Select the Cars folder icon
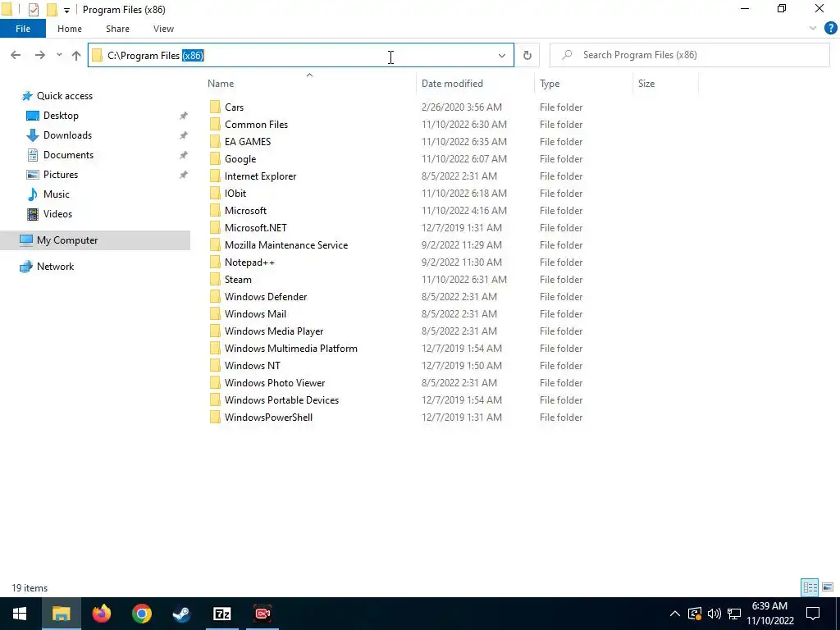The image size is (840, 630). click(x=215, y=107)
